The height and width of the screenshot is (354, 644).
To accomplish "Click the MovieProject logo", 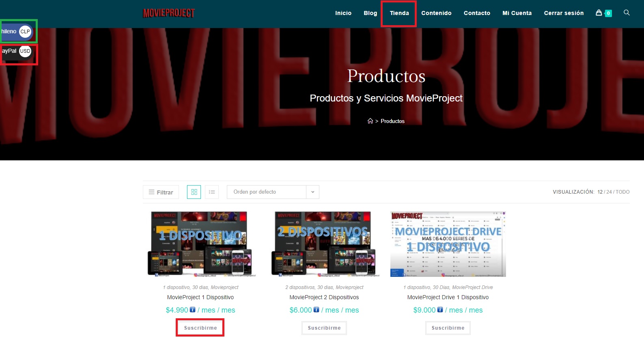I will pyautogui.click(x=169, y=13).
